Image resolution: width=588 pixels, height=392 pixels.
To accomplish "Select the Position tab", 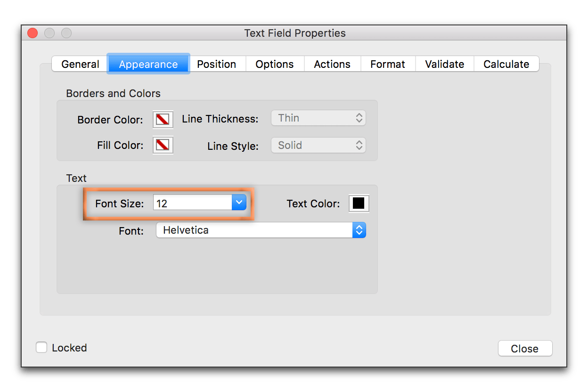I will click(x=217, y=64).
